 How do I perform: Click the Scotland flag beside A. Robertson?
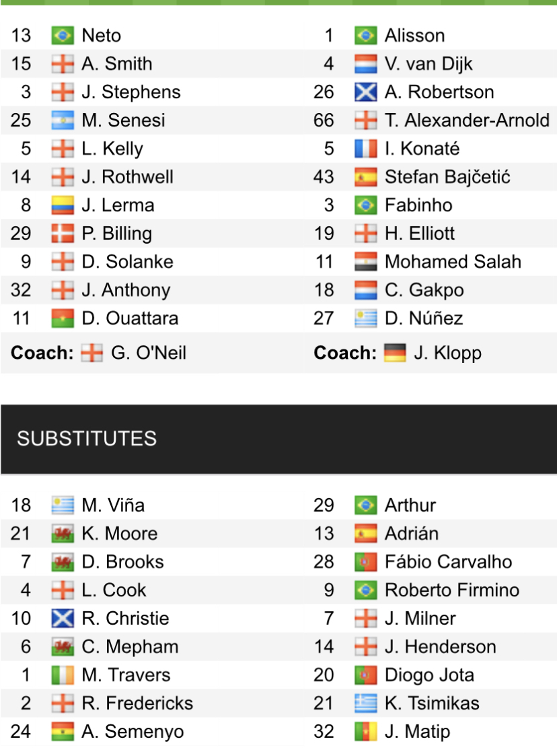tap(365, 92)
